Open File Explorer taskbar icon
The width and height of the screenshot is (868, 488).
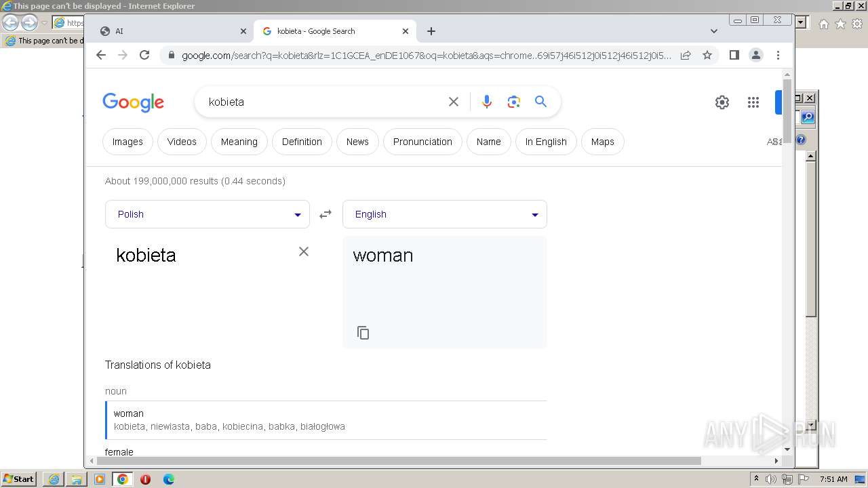tap(77, 479)
